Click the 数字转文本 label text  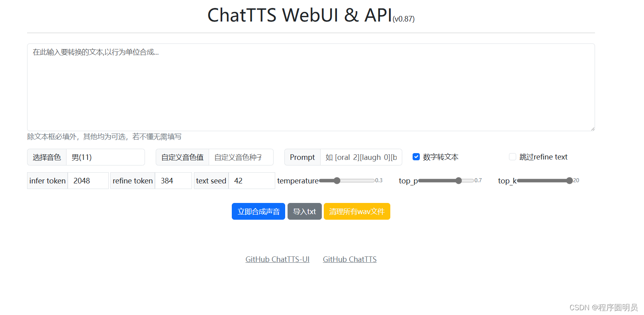click(x=440, y=157)
